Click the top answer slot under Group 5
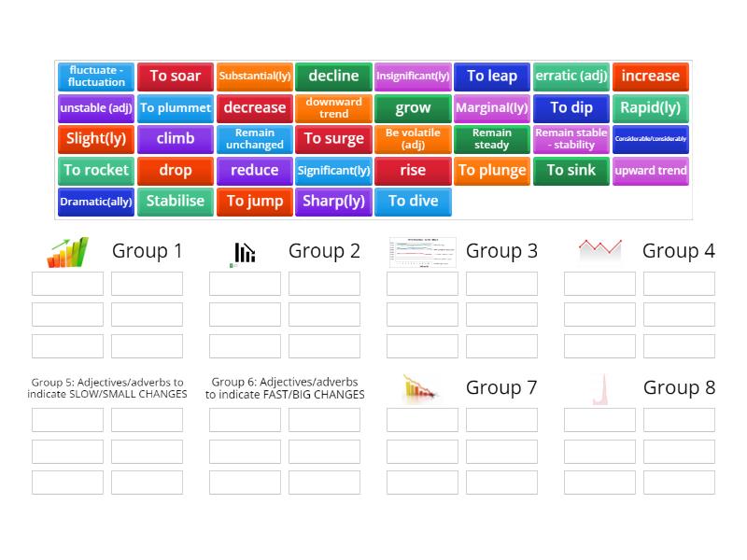This screenshot has width=747, height=560. coord(66,419)
